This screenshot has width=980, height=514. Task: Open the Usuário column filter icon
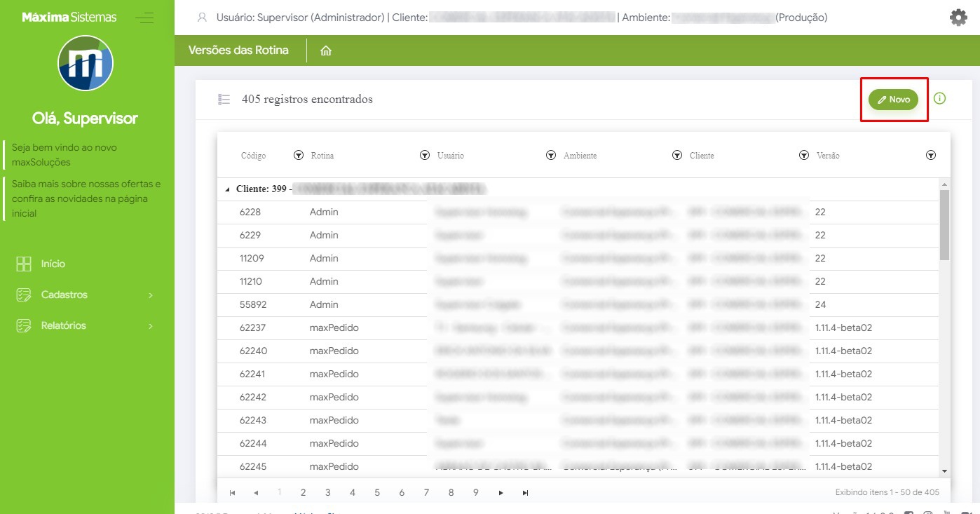click(550, 156)
